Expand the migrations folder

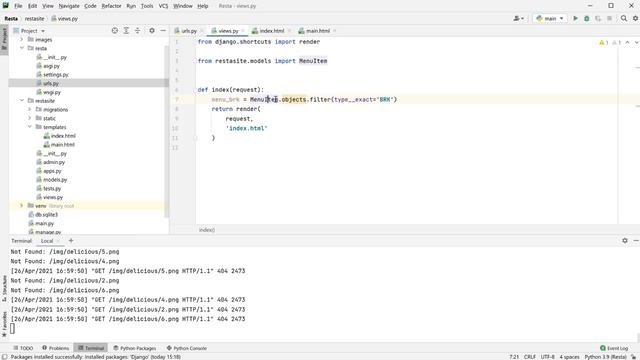coord(29,109)
